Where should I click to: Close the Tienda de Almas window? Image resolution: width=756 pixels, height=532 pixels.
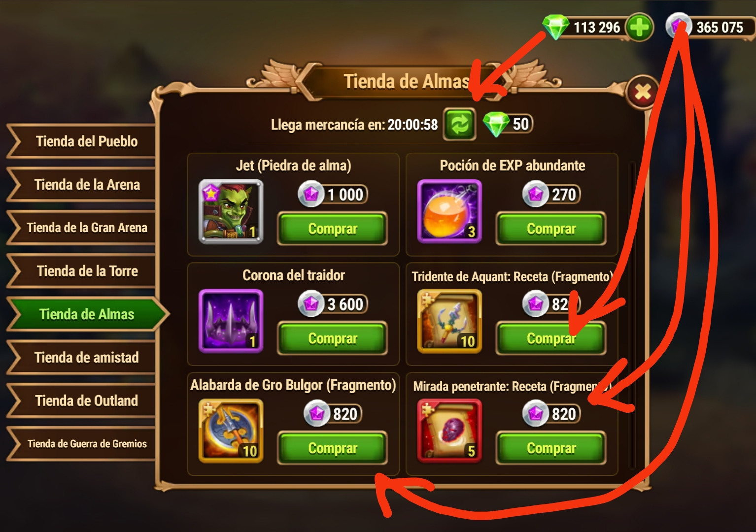(643, 92)
